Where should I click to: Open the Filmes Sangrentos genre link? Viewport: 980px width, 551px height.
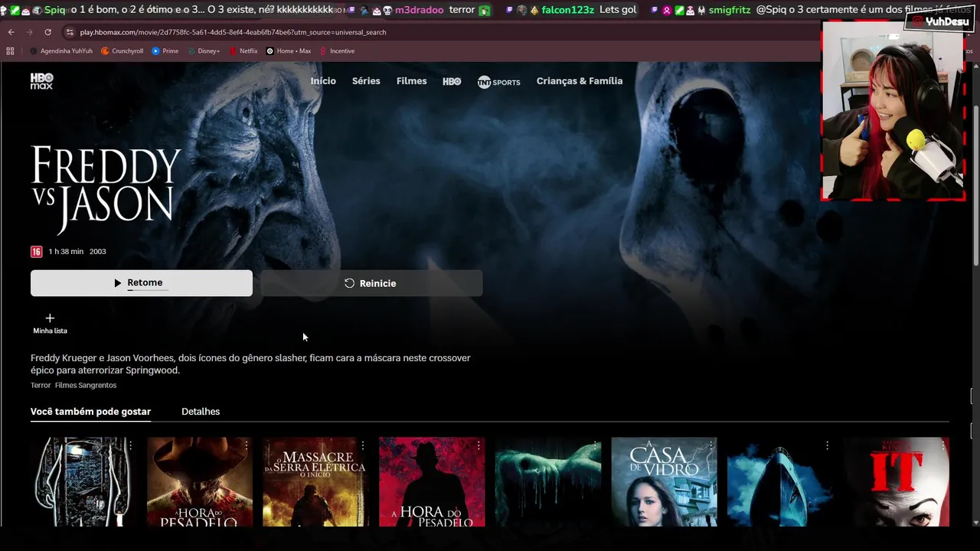(86, 386)
